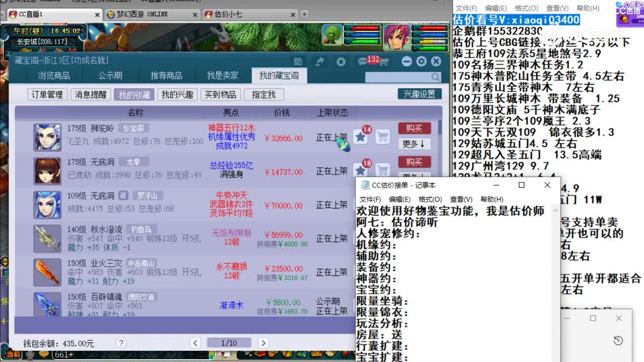Click the green pet portrait in game HUD
The image size is (644, 362).
pyautogui.click(x=332, y=35)
